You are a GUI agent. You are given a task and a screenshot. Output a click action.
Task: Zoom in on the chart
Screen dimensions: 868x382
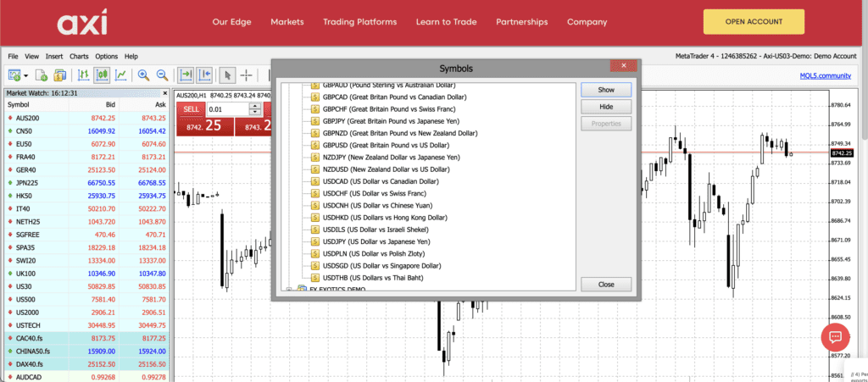pos(143,75)
